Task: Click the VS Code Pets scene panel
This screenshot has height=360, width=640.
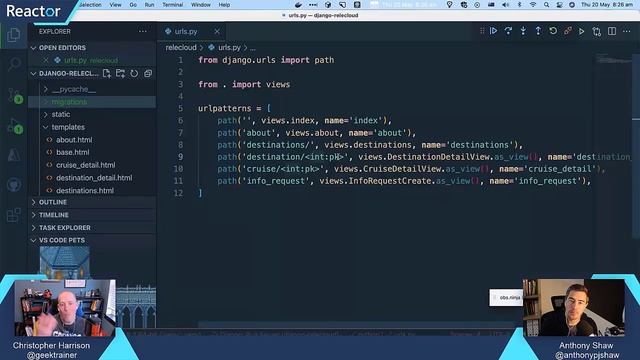Action: (98, 286)
